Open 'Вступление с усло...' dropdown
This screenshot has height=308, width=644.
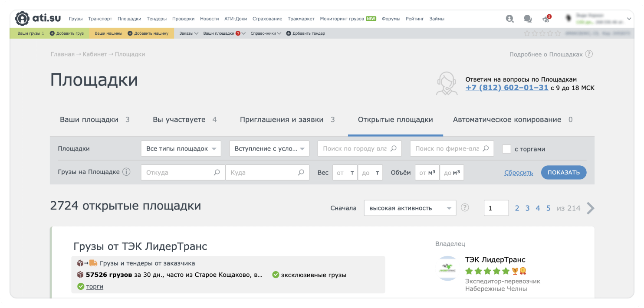pyautogui.click(x=269, y=149)
